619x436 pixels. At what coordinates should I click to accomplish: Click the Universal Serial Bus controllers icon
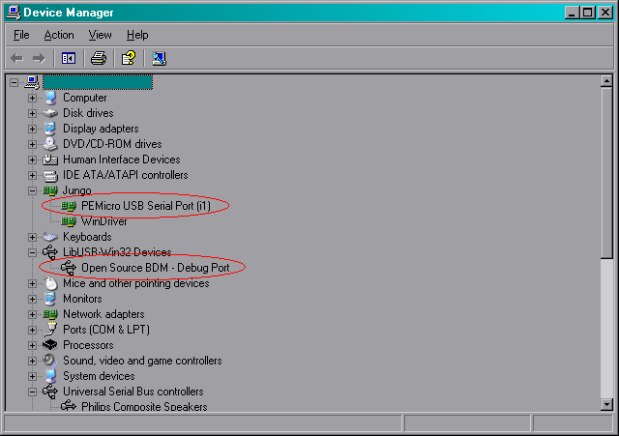pyautogui.click(x=50, y=391)
